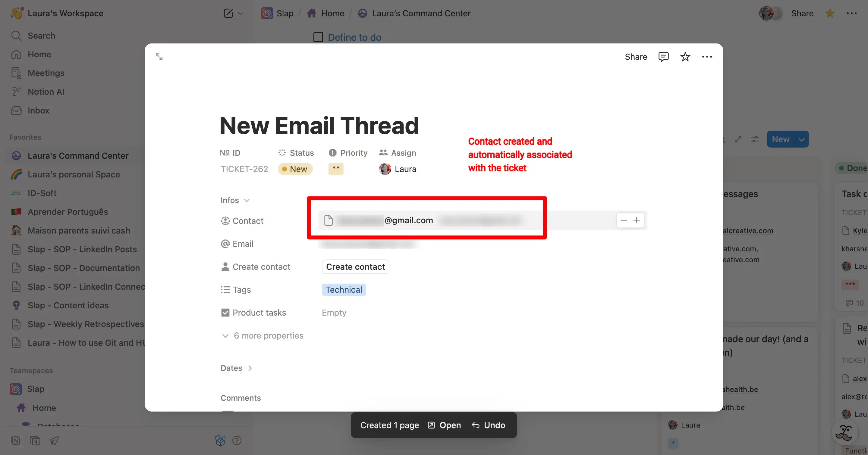Go to Meetings in the sidebar
Viewport: 868px width, 455px height.
coord(46,73)
